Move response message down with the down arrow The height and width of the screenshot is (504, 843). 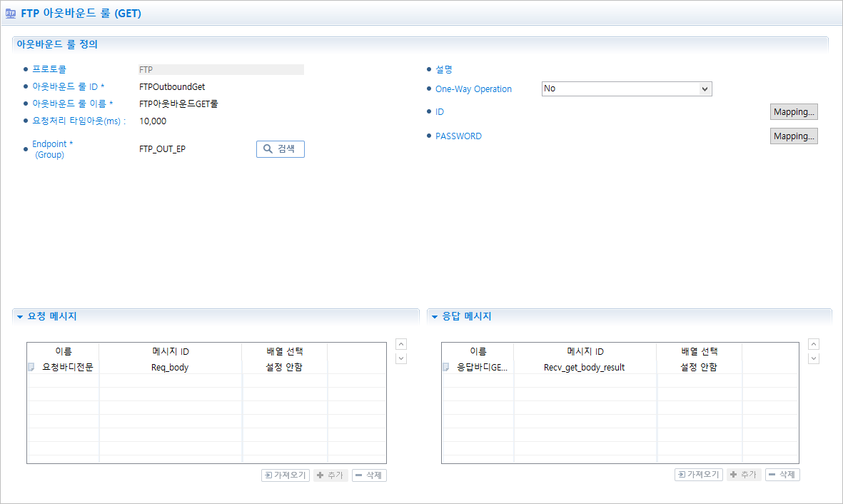click(x=814, y=358)
